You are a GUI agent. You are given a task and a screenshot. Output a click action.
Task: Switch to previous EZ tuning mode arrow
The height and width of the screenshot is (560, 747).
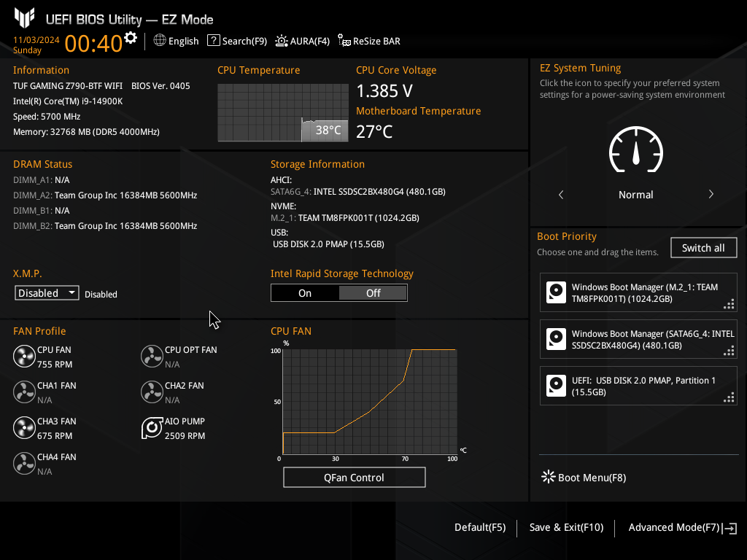(x=561, y=194)
